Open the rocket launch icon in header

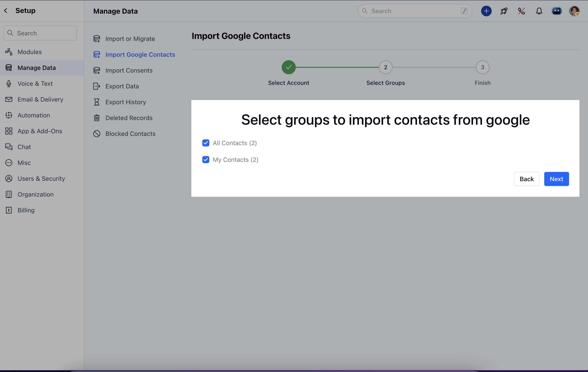[504, 11]
